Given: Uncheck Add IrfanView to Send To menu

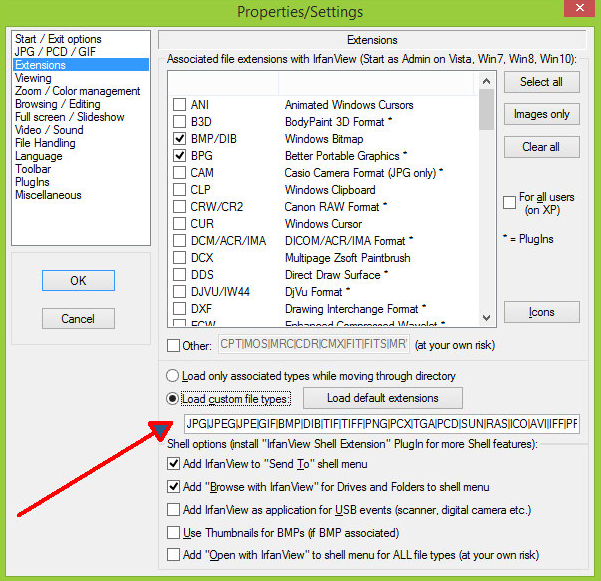Looking at the screenshot, I should 173,464.
